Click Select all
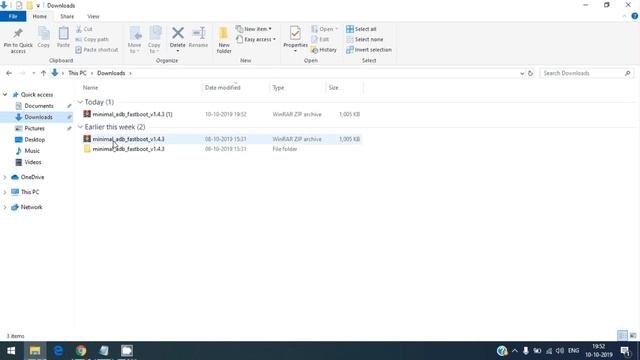The width and height of the screenshot is (640, 360). [361, 29]
